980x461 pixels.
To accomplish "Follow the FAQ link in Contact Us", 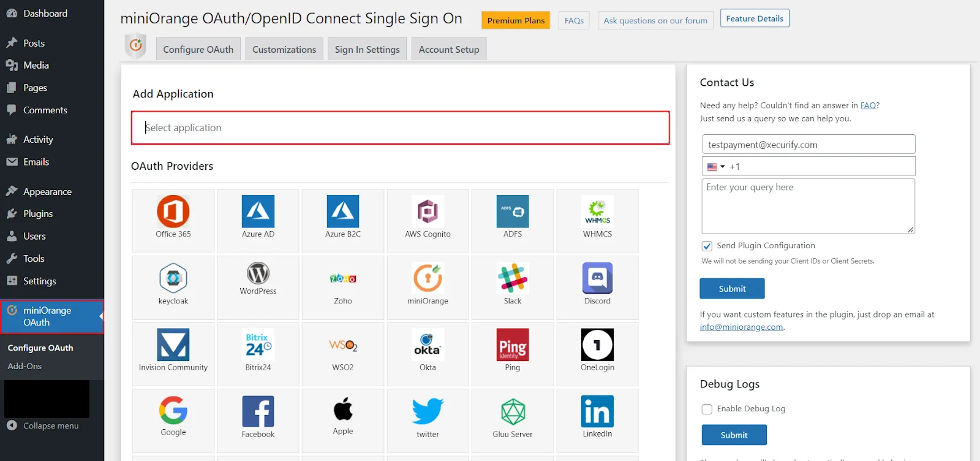I will point(868,105).
